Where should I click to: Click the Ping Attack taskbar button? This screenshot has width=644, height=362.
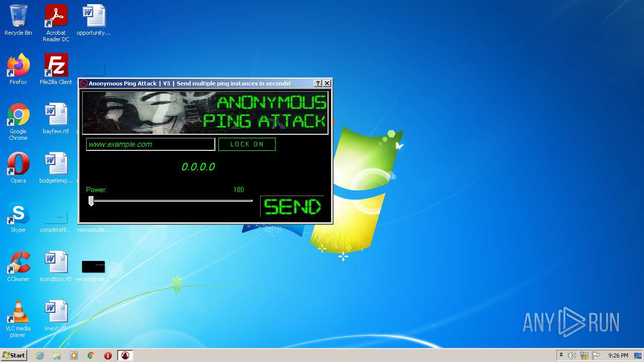pyautogui.click(x=125, y=355)
